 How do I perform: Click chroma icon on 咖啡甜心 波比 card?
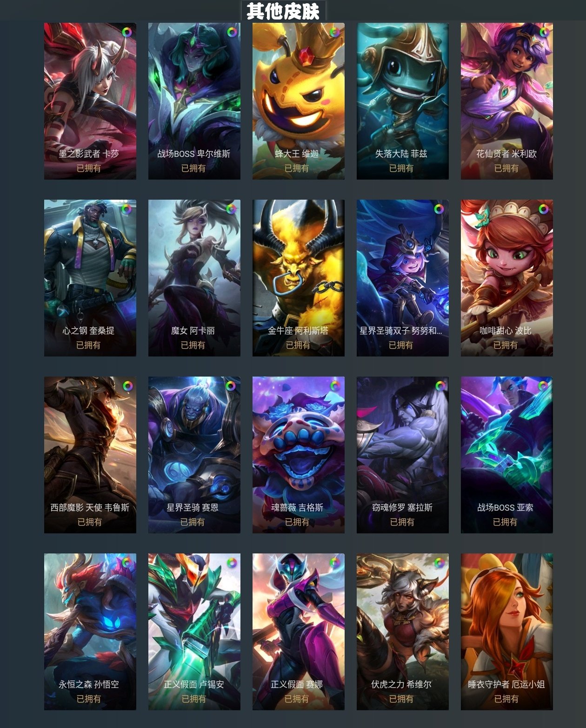coord(544,209)
